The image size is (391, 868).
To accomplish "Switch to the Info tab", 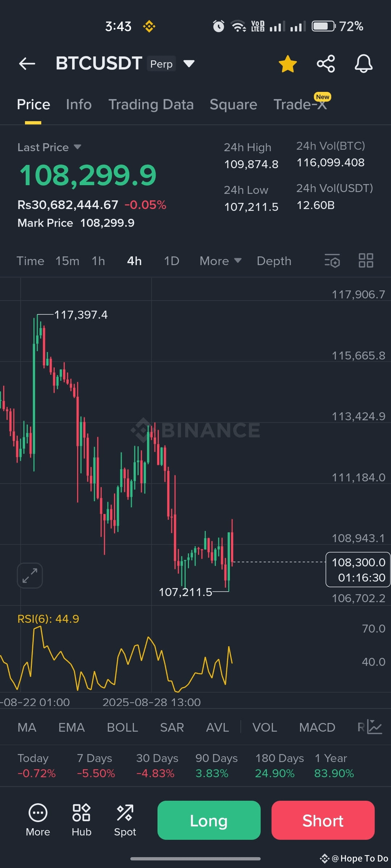I will point(79,105).
